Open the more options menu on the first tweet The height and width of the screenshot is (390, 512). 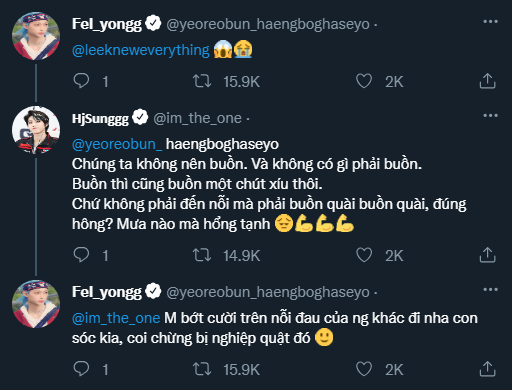[x=490, y=22]
